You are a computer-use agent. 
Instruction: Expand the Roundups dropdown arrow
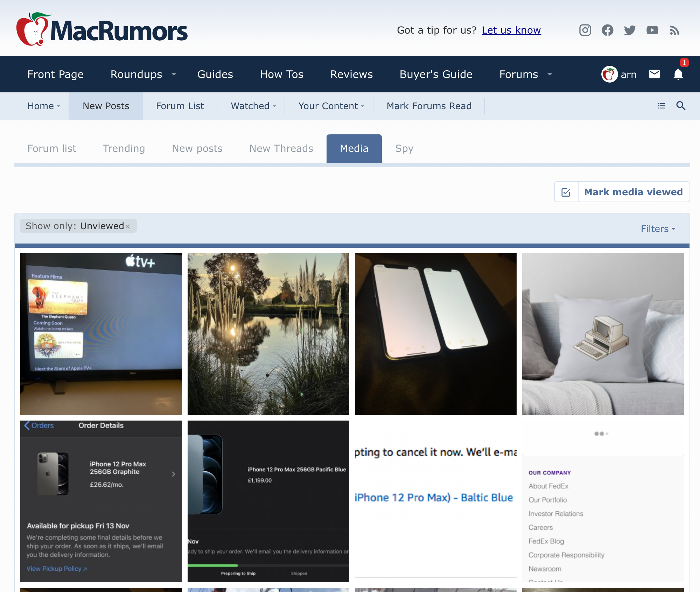174,74
